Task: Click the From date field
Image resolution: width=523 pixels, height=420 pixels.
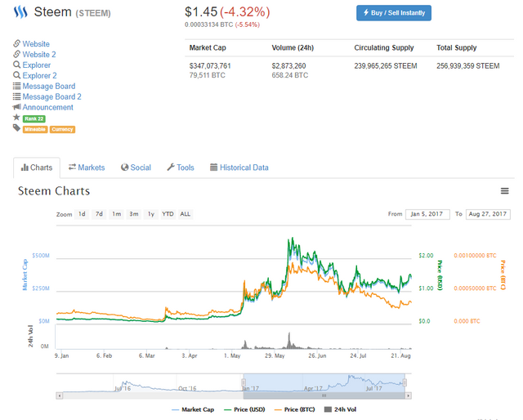Action: point(427,214)
